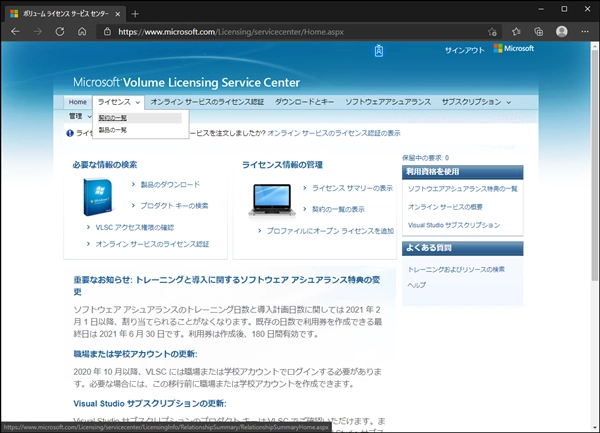Screen dimensions: 600x433
Task: Open the ダウンロードとキー nav tab
Action: 304,102
